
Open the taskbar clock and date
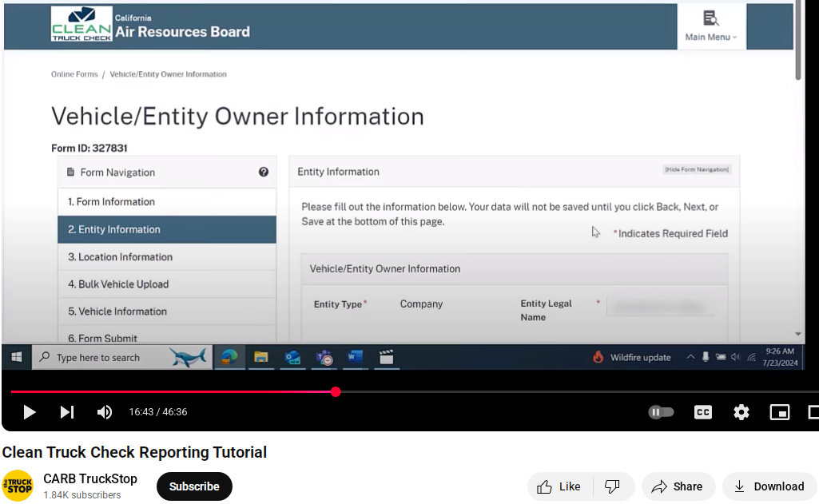(x=780, y=357)
